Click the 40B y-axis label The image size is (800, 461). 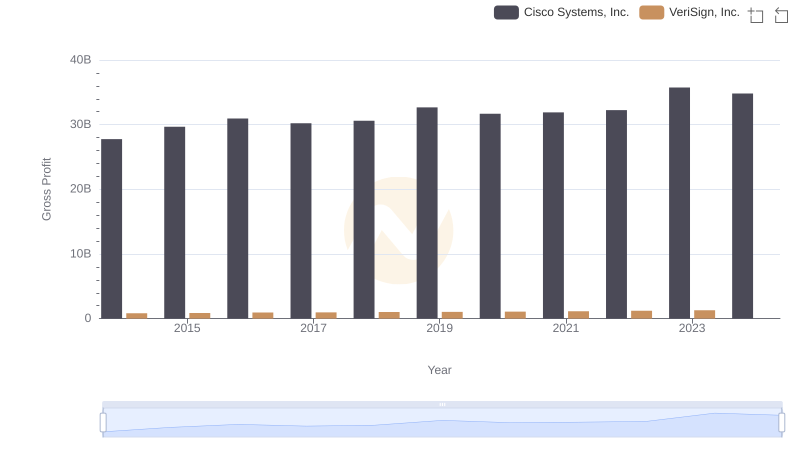(81, 60)
